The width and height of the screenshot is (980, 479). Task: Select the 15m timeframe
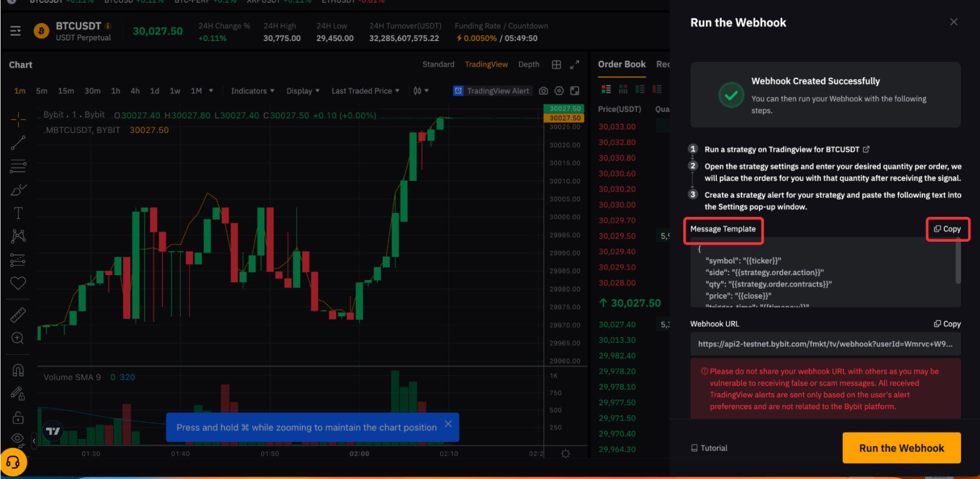[x=66, y=91]
